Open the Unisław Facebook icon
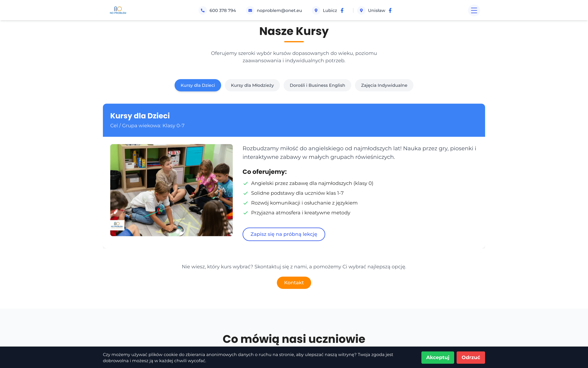 pyautogui.click(x=390, y=10)
